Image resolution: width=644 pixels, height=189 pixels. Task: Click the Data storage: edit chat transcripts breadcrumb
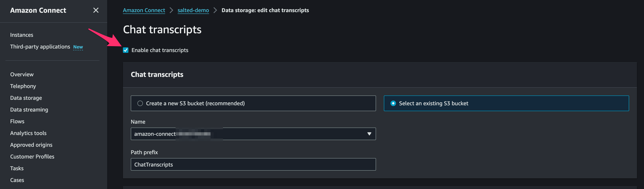pyautogui.click(x=265, y=10)
